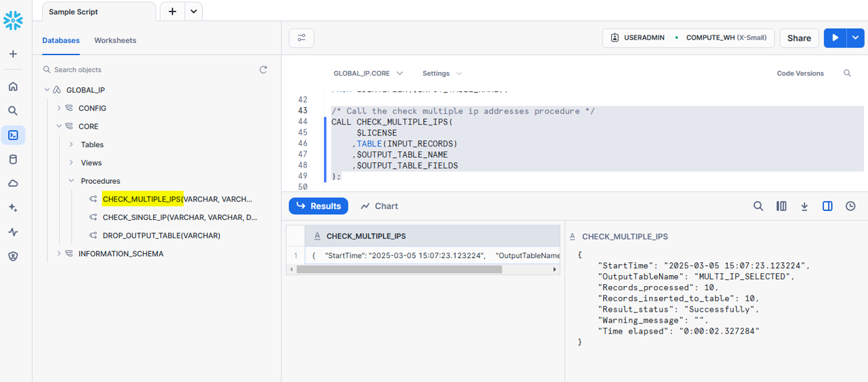Collapse the GLOBAL_IP database node

tap(47, 90)
